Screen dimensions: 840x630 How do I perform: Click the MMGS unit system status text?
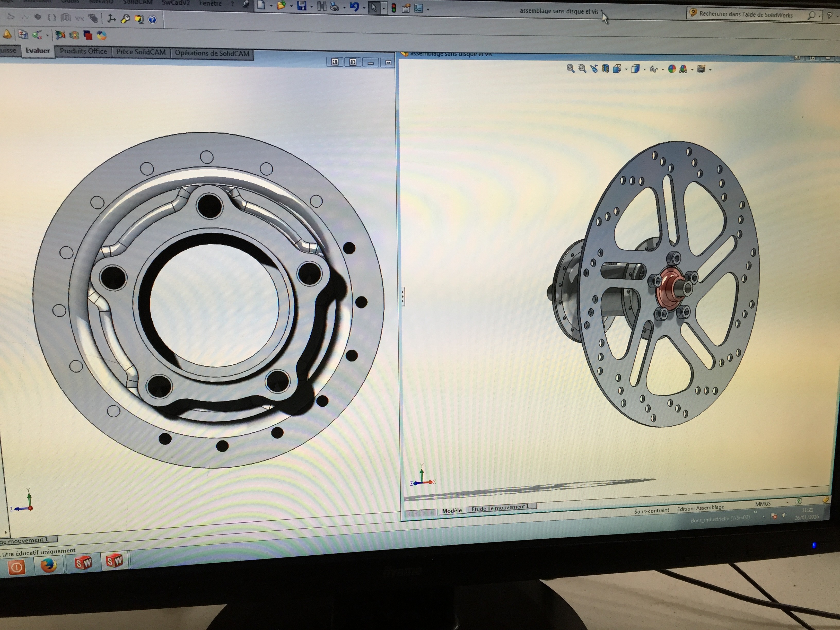[763, 504]
